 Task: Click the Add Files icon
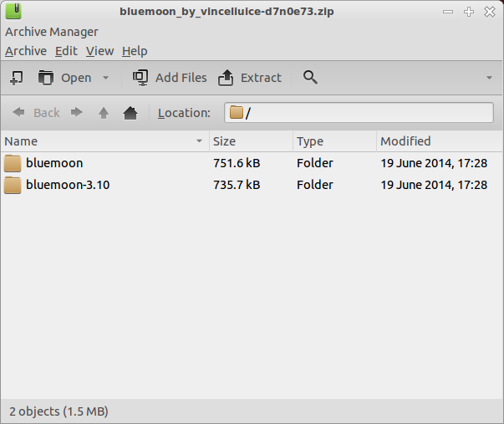140,78
